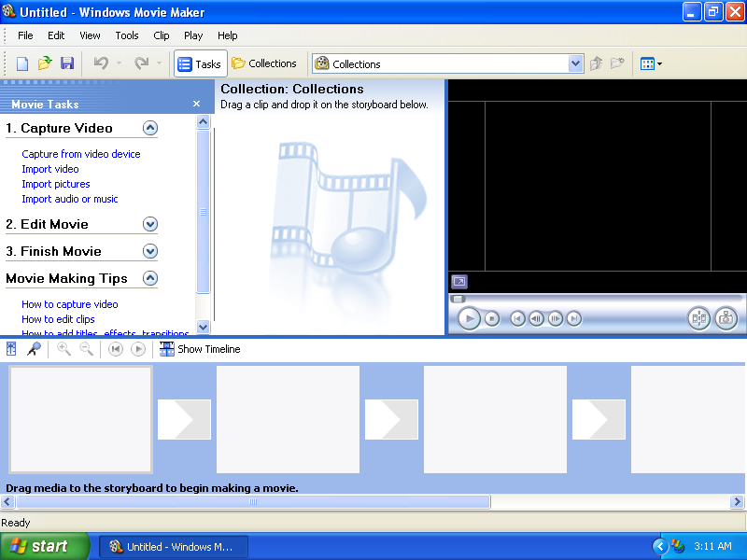Open the View menu
Viewport: 747px width, 560px height.
(x=90, y=35)
